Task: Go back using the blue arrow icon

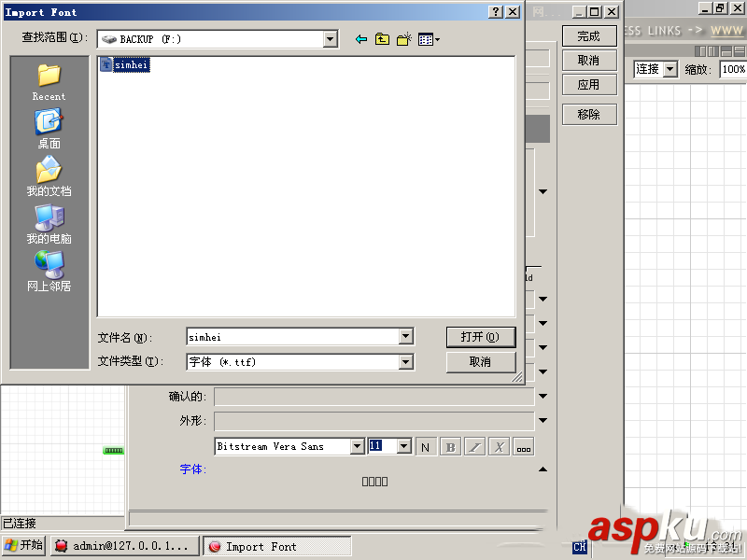Action: click(x=361, y=39)
